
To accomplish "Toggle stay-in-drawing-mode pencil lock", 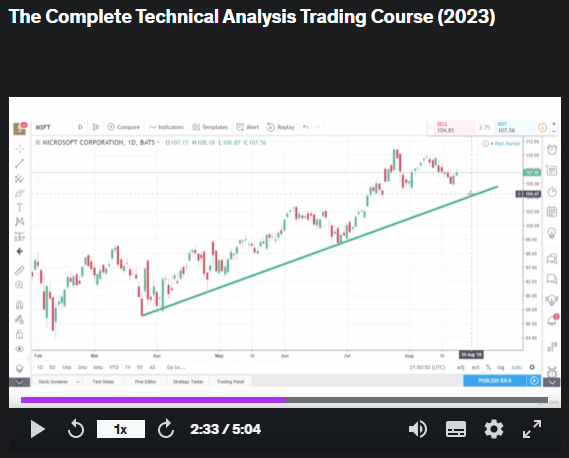I will click(20, 319).
